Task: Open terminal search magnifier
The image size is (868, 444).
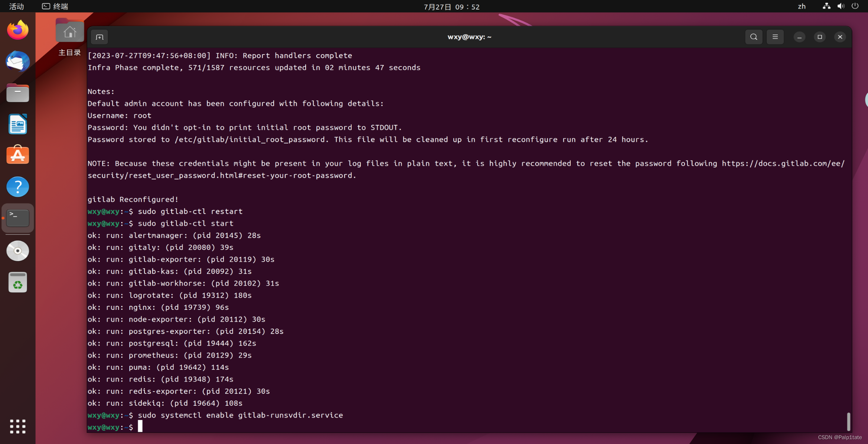Action: [x=754, y=37]
